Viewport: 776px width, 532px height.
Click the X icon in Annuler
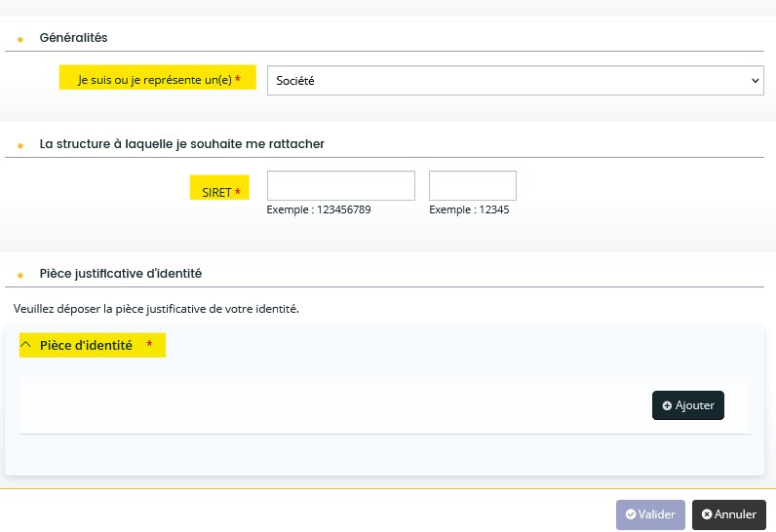tap(707, 514)
